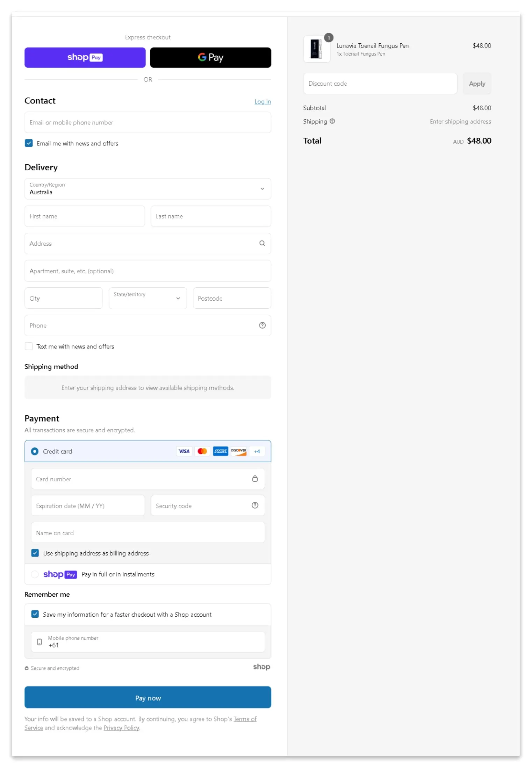Focus the Discount code field
The image size is (532, 768).
click(380, 84)
